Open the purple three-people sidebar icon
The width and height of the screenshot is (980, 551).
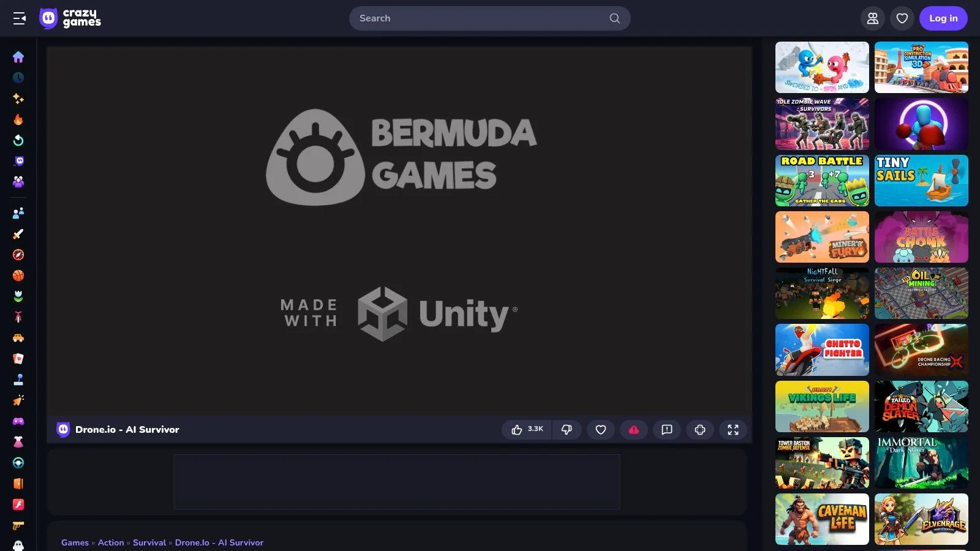tap(18, 182)
